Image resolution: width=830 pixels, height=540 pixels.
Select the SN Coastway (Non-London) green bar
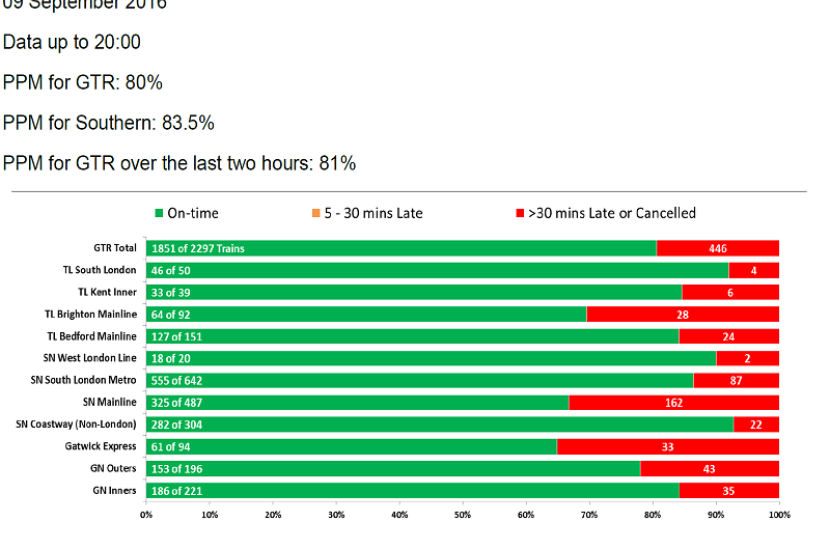pos(440,424)
